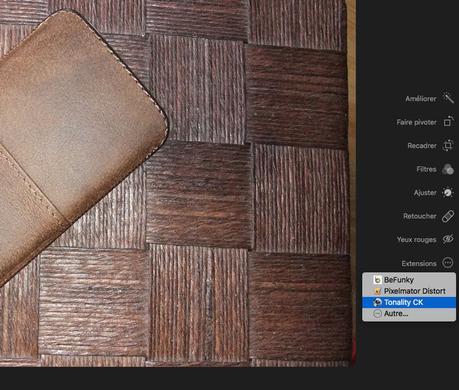Click the Pixelmator Distort app icon
This screenshot has width=459, height=390.
(x=377, y=291)
